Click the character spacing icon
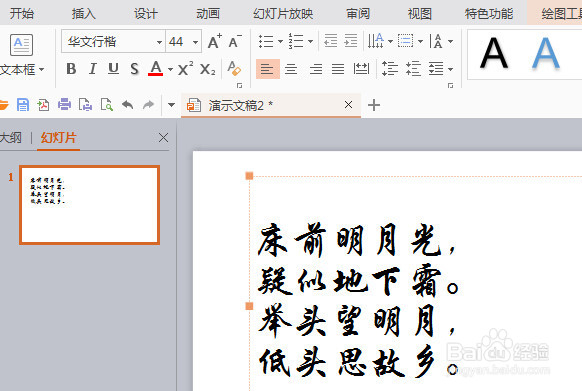Image resolution: width=582 pixels, height=391 pixels. click(x=436, y=41)
